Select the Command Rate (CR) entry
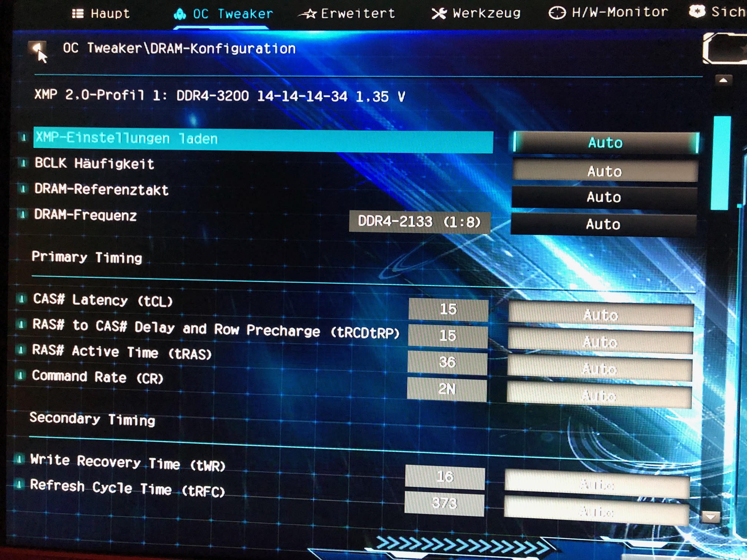Image resolution: width=747 pixels, height=560 pixels. coord(97,377)
